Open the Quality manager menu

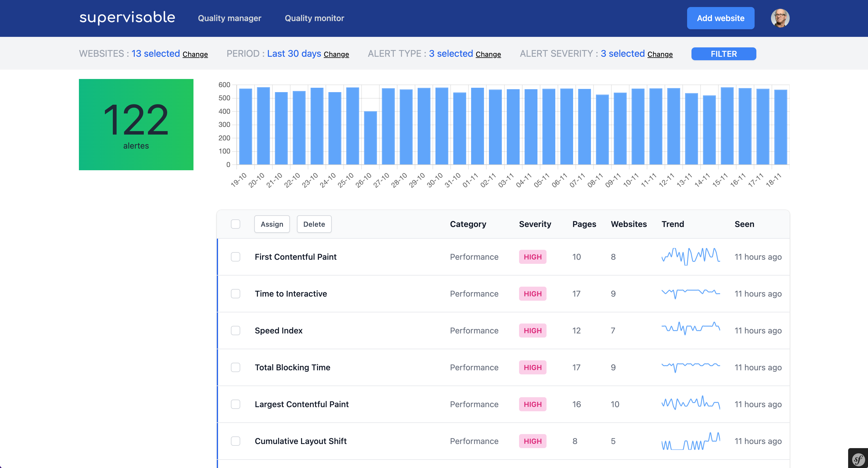(x=229, y=18)
